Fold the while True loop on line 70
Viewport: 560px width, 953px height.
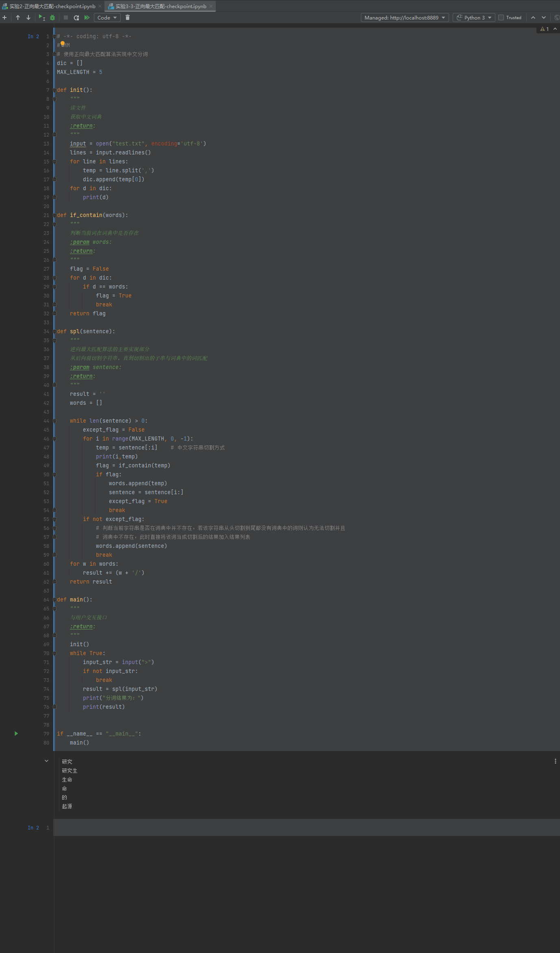[54, 653]
